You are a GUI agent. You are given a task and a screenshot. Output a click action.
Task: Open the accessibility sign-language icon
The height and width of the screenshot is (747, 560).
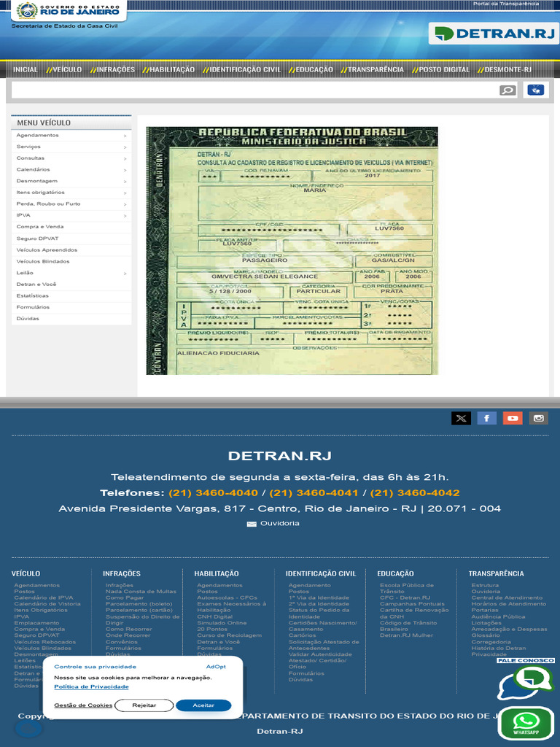[x=536, y=90]
